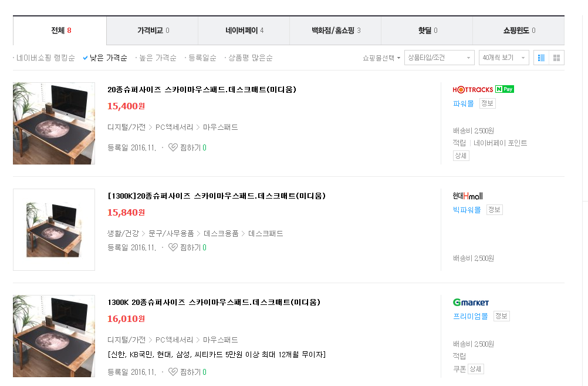
Task: Switch to the 네이버페이 tab
Action: pos(244,29)
